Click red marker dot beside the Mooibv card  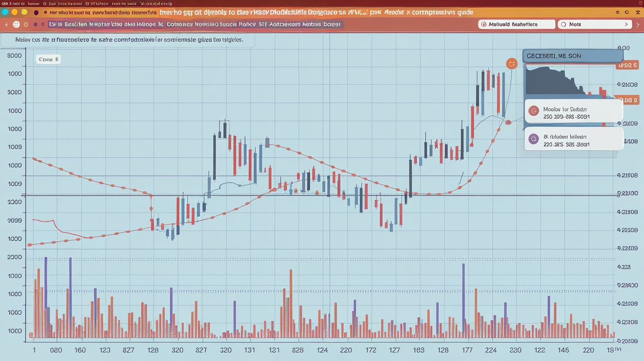point(508,122)
